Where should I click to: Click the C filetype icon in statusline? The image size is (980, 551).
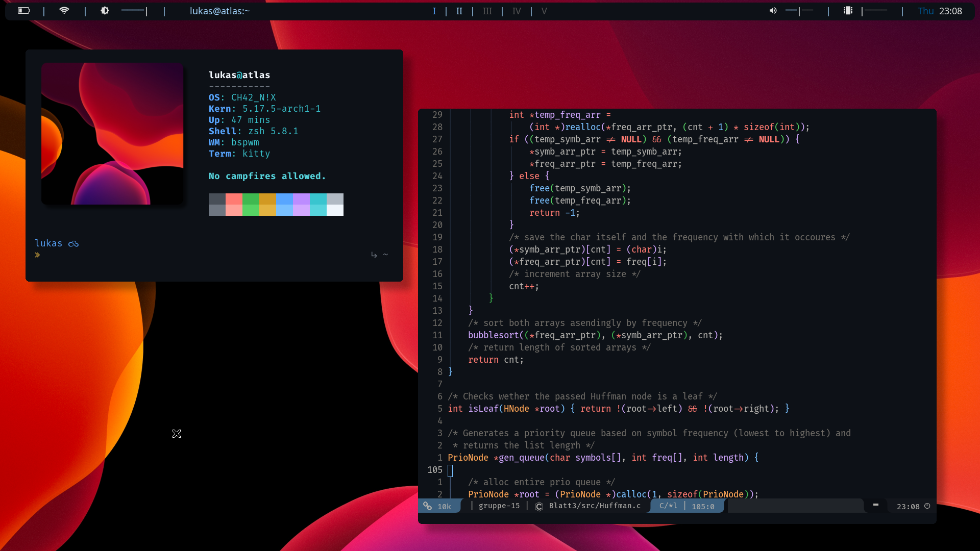[x=539, y=506]
